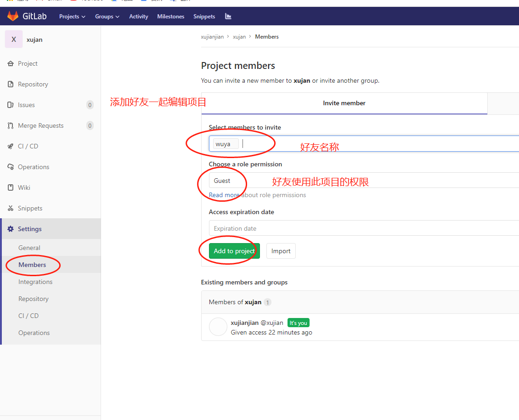Click the Expiration date field

click(x=364, y=228)
